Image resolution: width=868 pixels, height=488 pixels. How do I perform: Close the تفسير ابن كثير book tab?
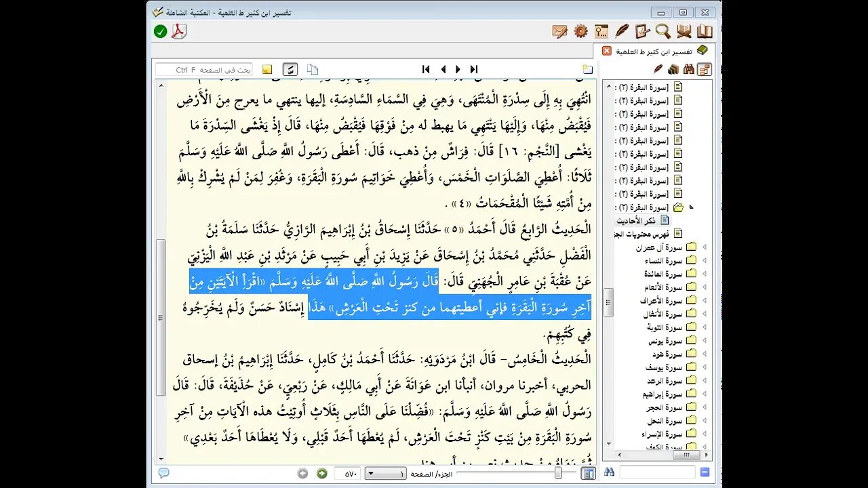click(607, 51)
